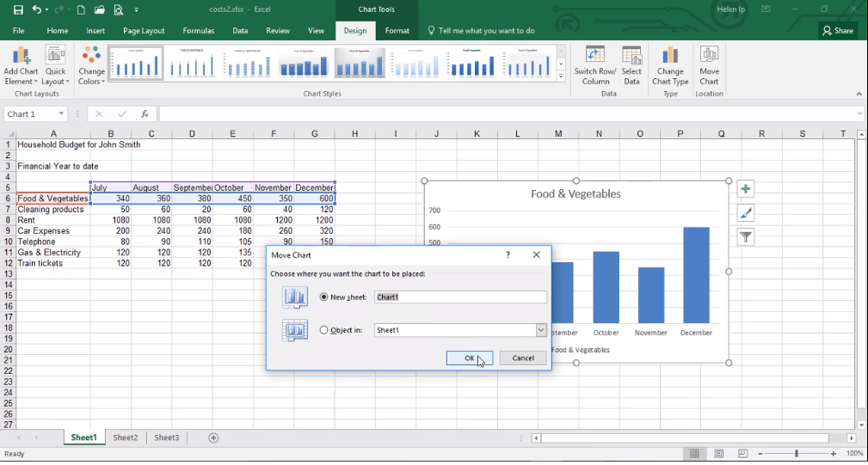This screenshot has height=465, width=868.
Task: Open the Insert tab
Action: pyautogui.click(x=95, y=31)
